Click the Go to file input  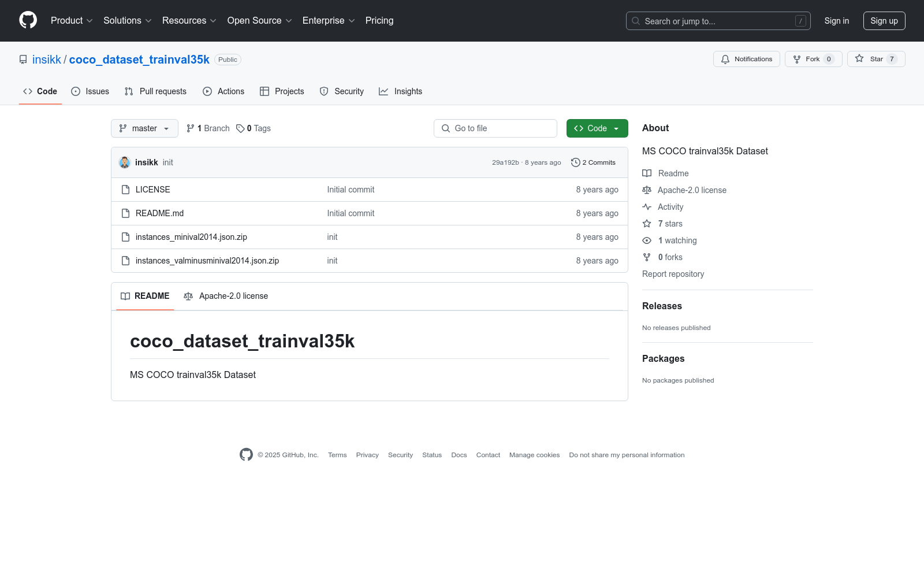click(495, 128)
